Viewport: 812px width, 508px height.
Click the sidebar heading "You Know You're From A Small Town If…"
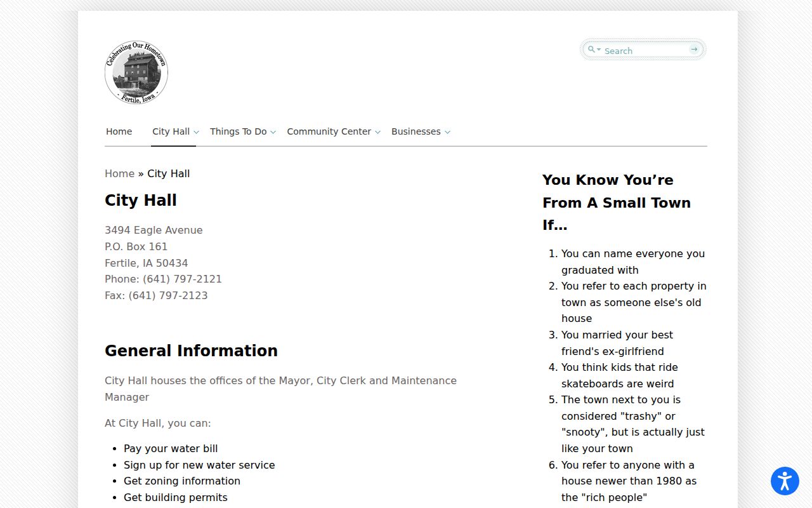pos(617,203)
